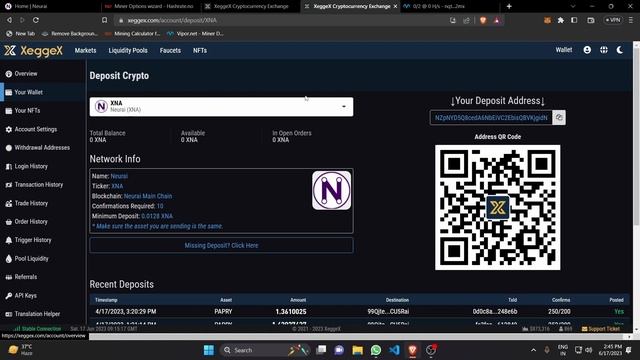The image size is (640, 360).
Task: Open the browser extensions puzzle icon
Action: [x=560, y=20]
